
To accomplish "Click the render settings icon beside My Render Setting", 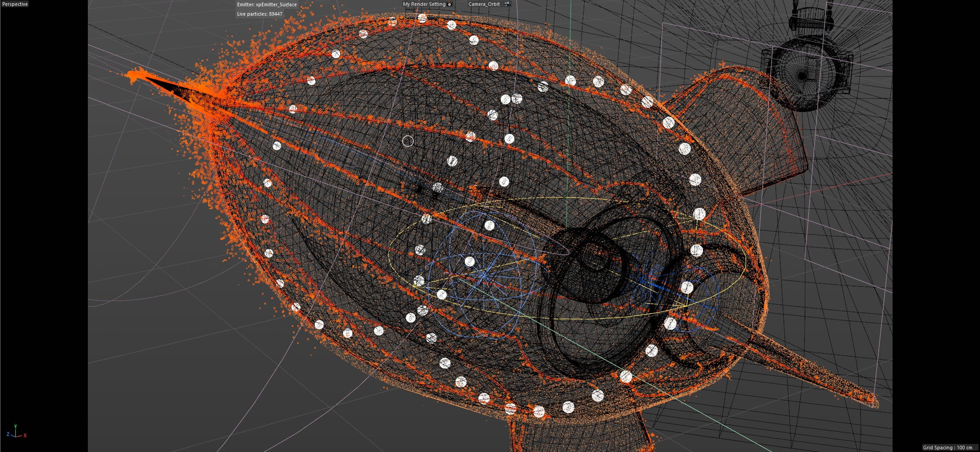I will pyautogui.click(x=450, y=4).
